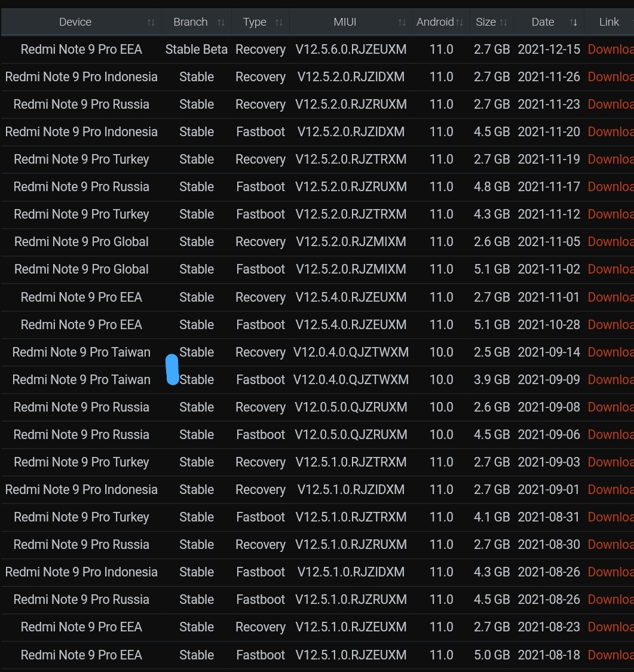Click the '2021-11-26' date cell
The height and width of the screenshot is (672, 634).
click(549, 76)
